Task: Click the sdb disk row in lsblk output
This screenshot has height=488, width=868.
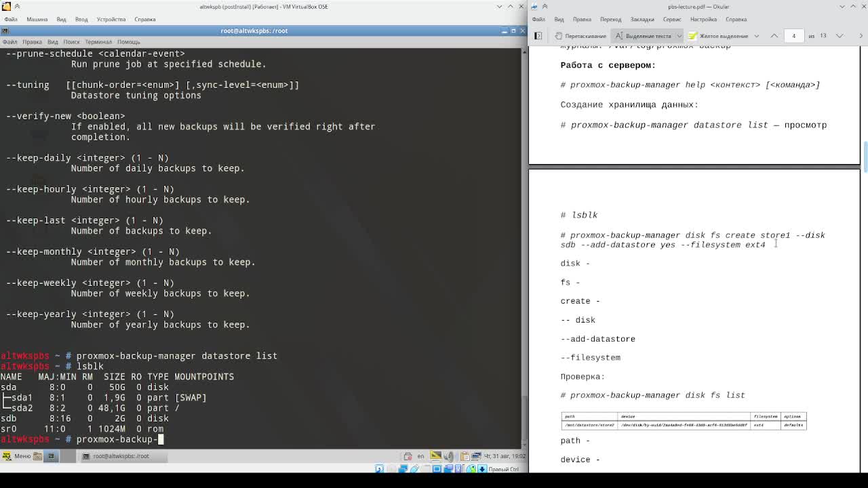Action: coord(84,418)
